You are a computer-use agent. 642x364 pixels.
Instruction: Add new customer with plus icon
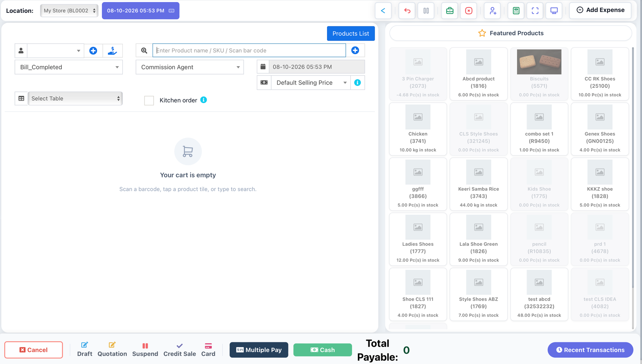pyautogui.click(x=93, y=51)
